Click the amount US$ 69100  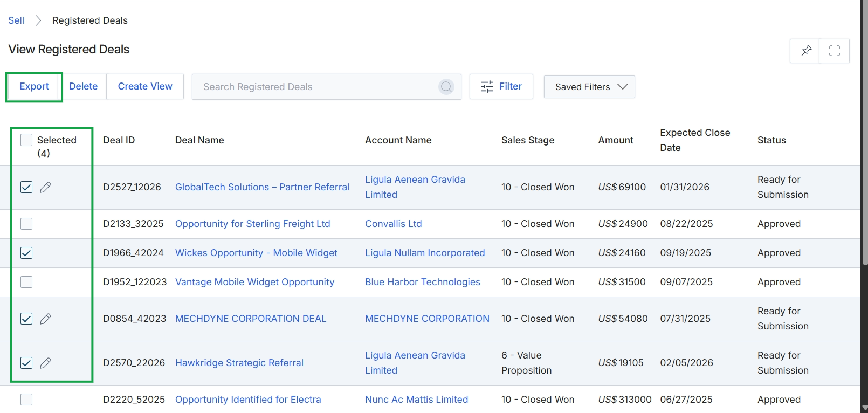pyautogui.click(x=622, y=187)
